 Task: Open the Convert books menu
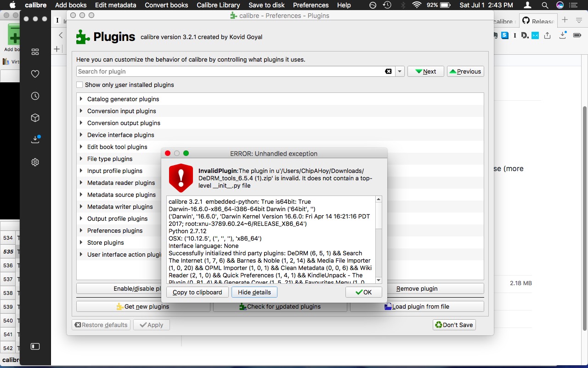(x=166, y=5)
